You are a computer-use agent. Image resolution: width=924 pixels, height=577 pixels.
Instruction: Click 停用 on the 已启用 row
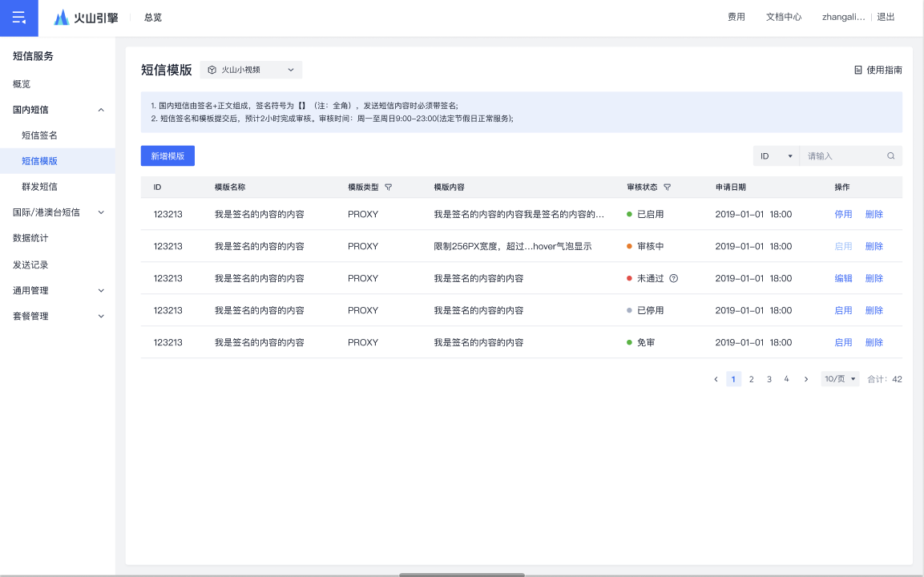point(843,215)
